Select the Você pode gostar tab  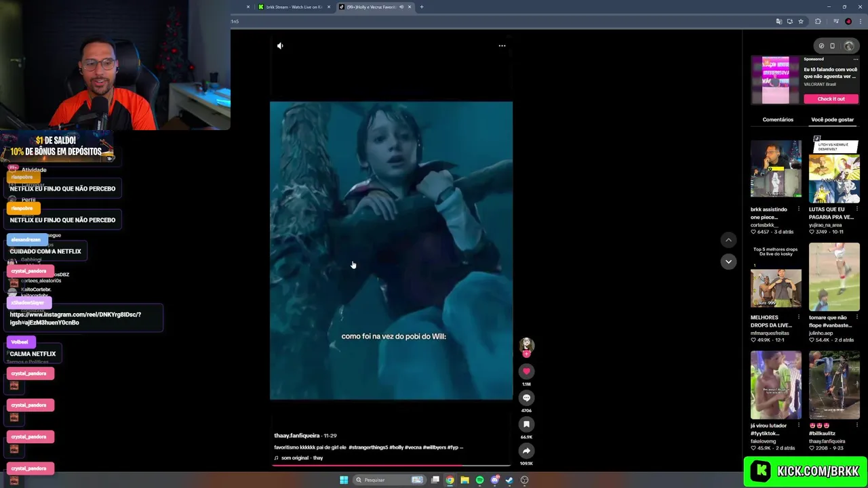pos(832,119)
